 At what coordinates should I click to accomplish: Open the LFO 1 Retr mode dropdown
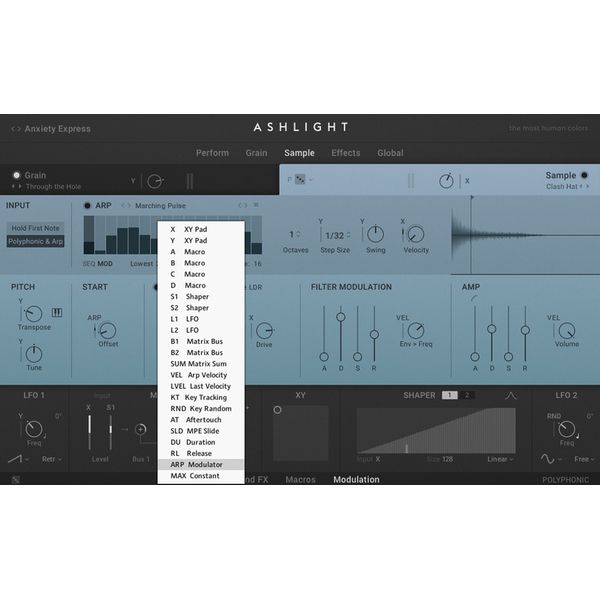(x=52, y=459)
